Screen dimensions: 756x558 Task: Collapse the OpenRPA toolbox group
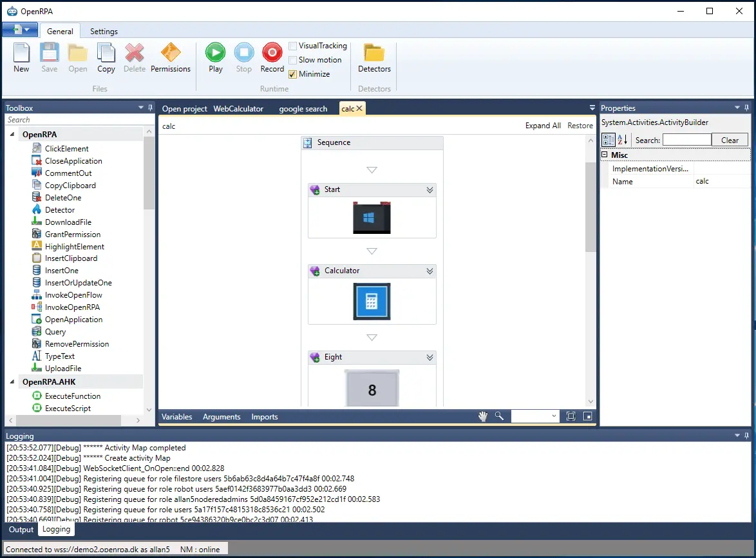12,135
